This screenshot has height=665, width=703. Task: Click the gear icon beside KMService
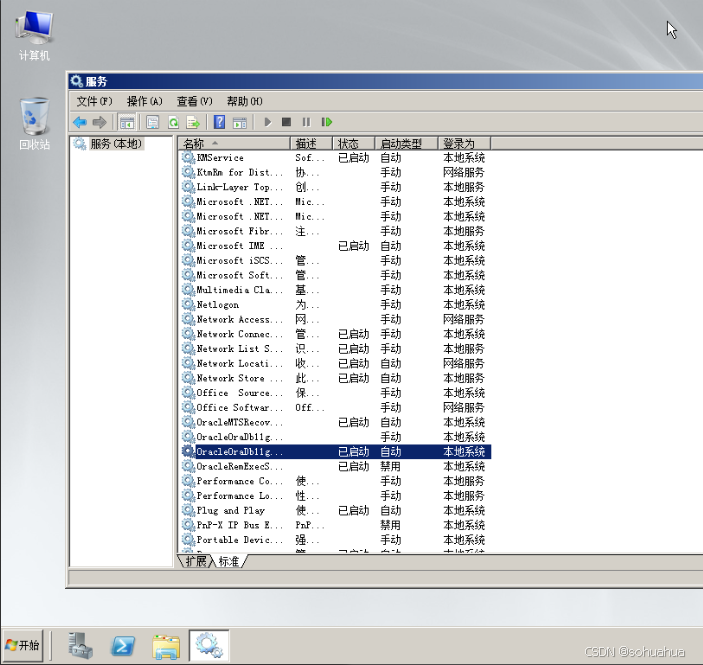coord(188,157)
